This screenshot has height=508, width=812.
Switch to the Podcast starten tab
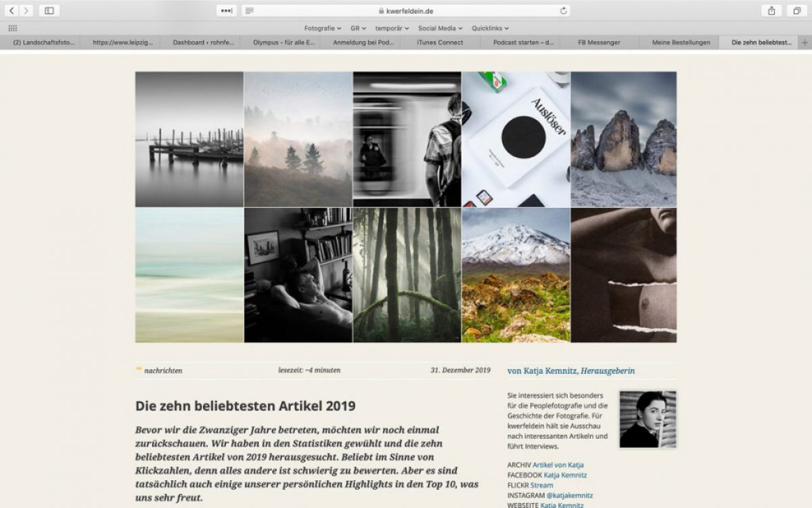point(520,43)
